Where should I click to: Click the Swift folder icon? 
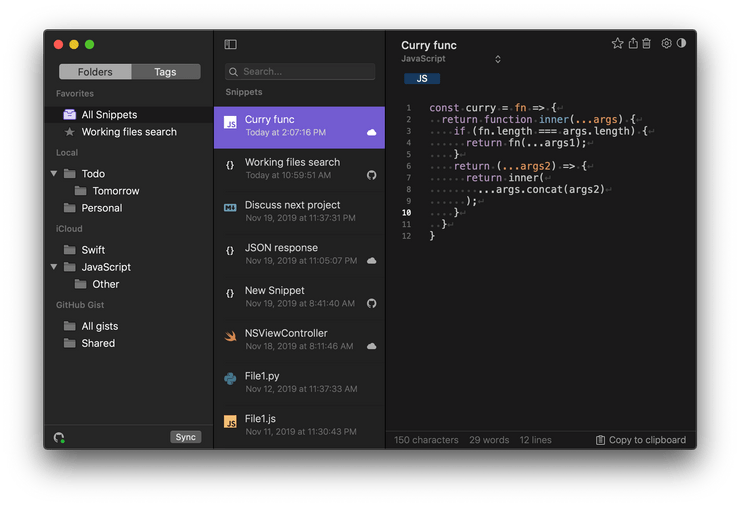click(69, 249)
